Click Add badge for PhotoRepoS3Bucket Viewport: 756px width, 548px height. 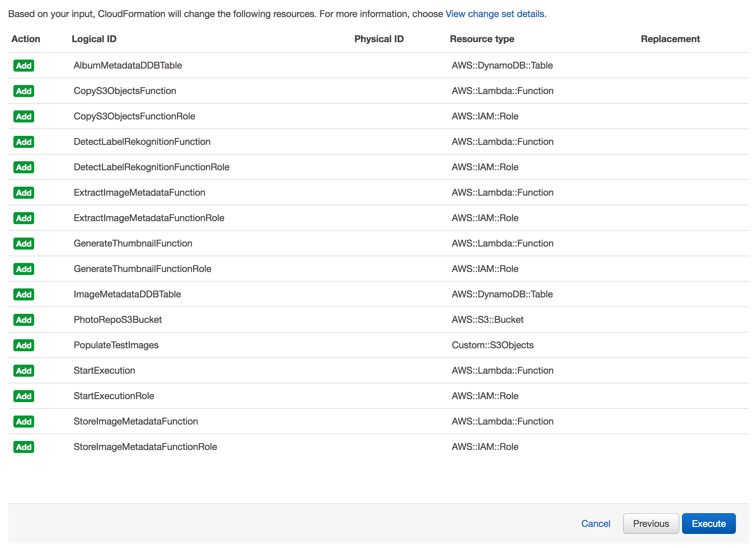point(24,320)
